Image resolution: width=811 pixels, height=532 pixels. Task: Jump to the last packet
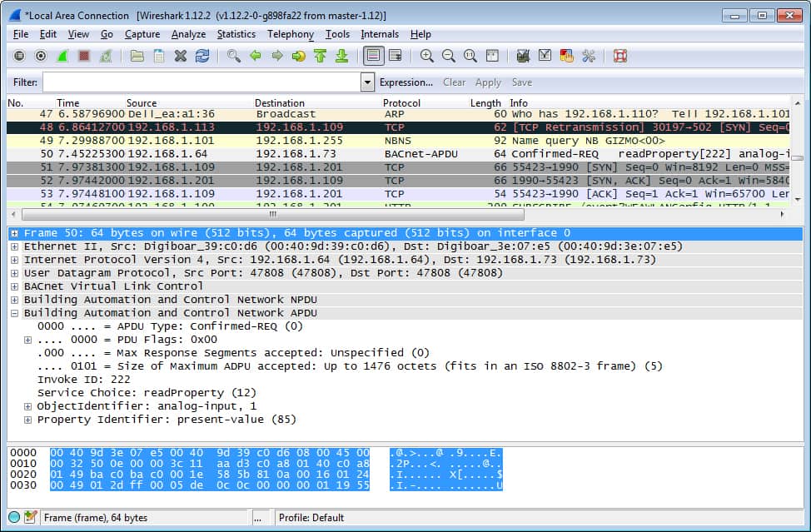pyautogui.click(x=342, y=56)
